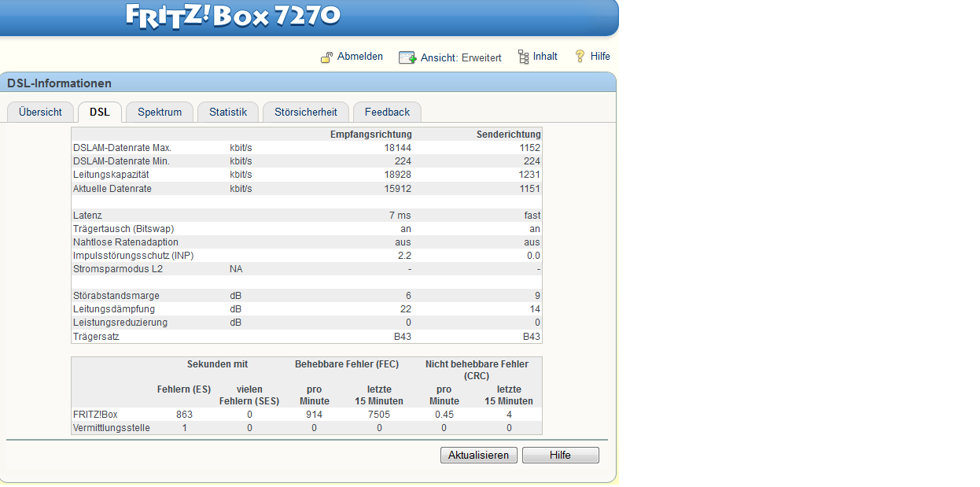
Task: Go to the Statistik tab
Action: click(x=228, y=112)
